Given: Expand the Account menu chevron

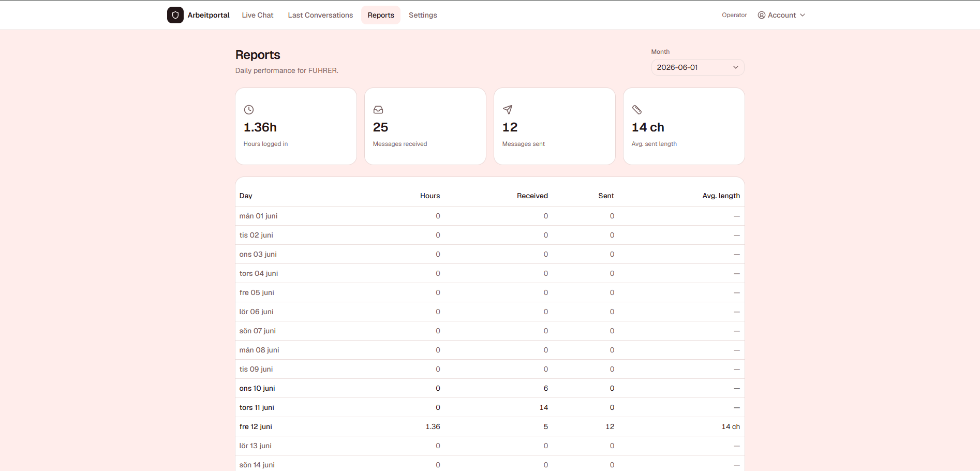Looking at the screenshot, I should 803,15.
